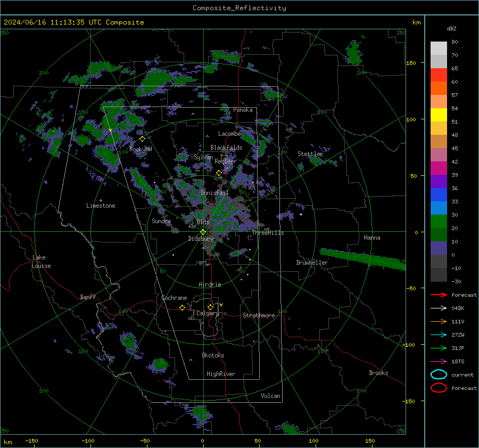Click the yellow diamond marker near RockyMH
Image resolution: width=479 pixels, height=448 pixels.
[142, 139]
